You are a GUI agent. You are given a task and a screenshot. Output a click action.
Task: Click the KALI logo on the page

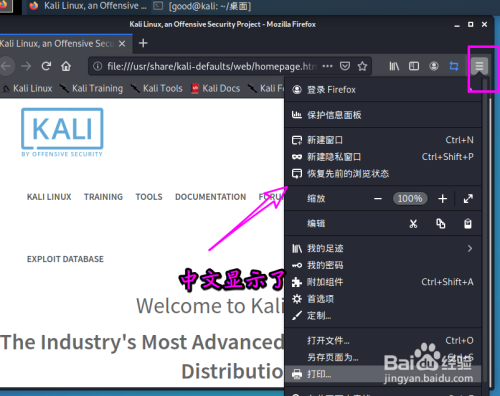pos(62,132)
